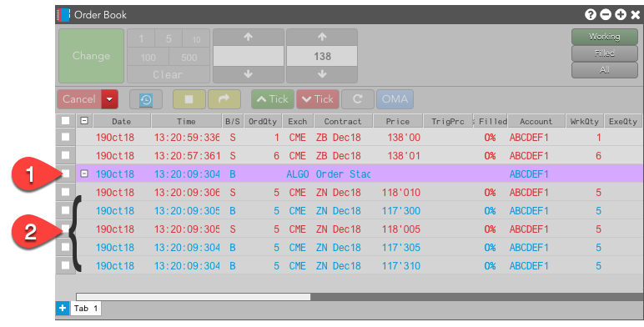This screenshot has height=327, width=644.
Task: Open the Cancel dropdown arrow
Action: [109, 99]
